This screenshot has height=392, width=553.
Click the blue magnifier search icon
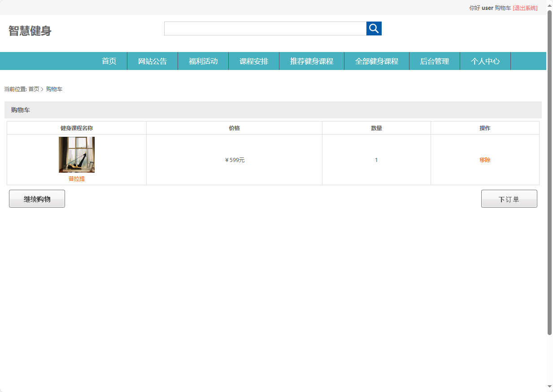click(x=374, y=29)
